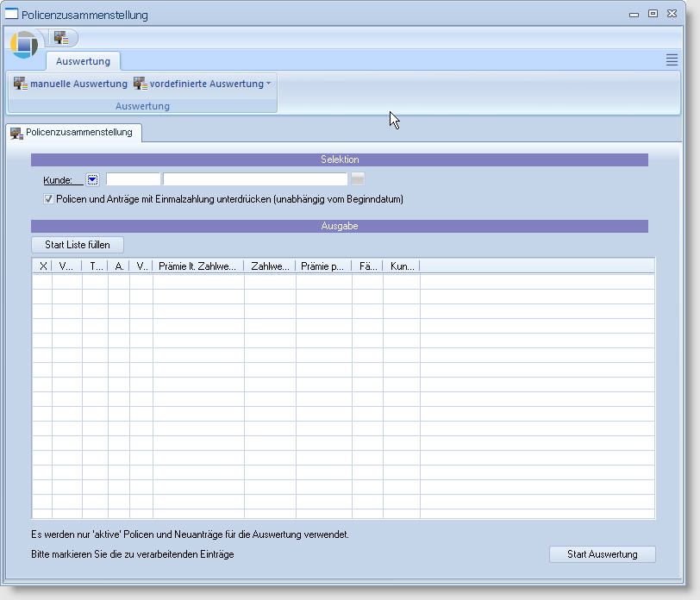Click the wide Kunde name input field

point(255,179)
